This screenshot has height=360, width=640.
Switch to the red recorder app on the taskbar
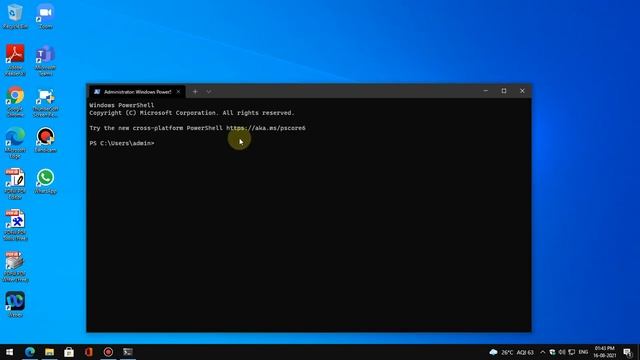click(108, 352)
